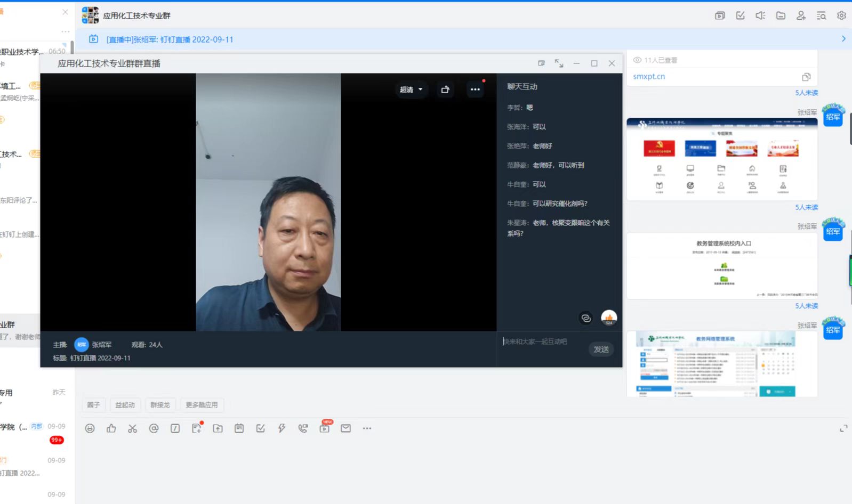Start a group live with NEW badge

pos(325,427)
